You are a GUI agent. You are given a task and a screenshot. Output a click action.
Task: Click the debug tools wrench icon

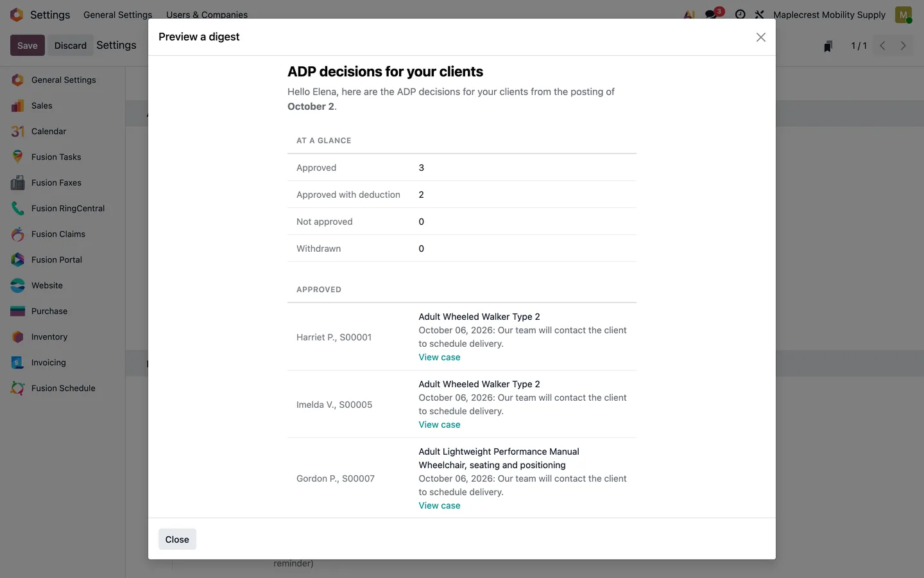tap(759, 14)
